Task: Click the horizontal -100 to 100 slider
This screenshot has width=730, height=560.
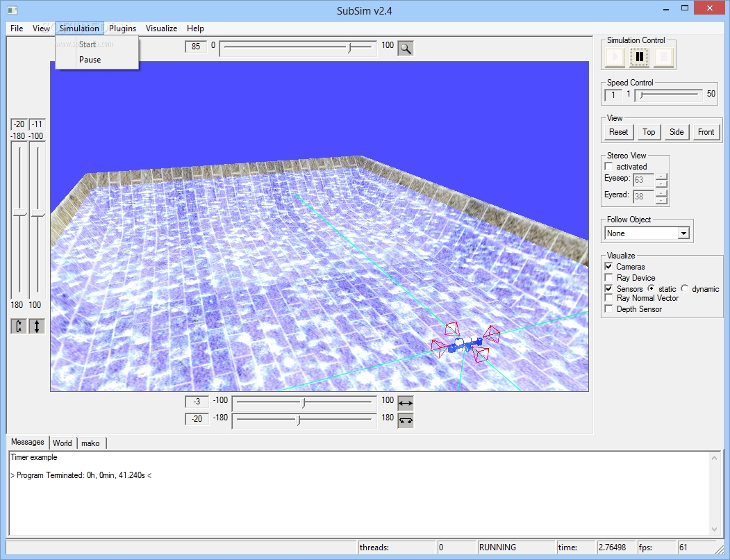Action: point(304,403)
